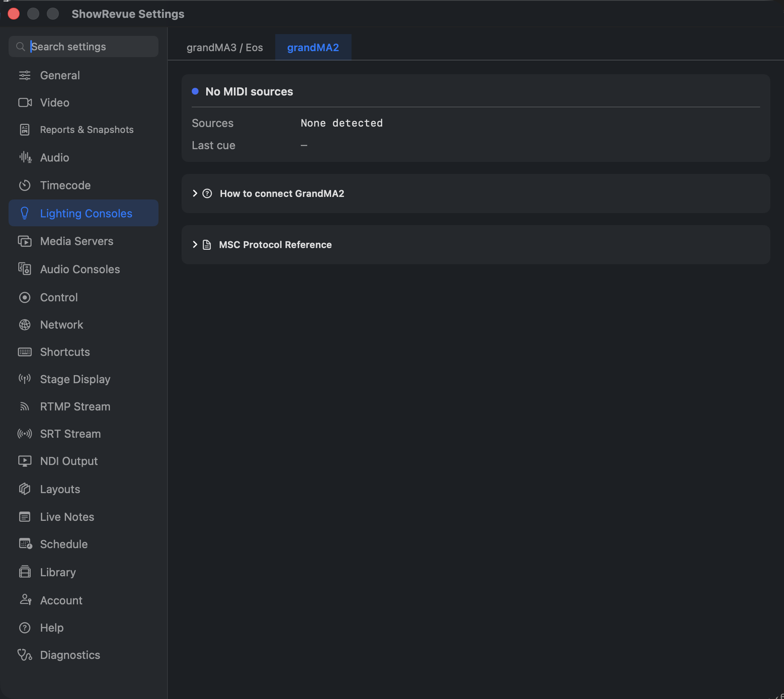Expand the MSC Protocol Reference chevron

pyautogui.click(x=195, y=245)
